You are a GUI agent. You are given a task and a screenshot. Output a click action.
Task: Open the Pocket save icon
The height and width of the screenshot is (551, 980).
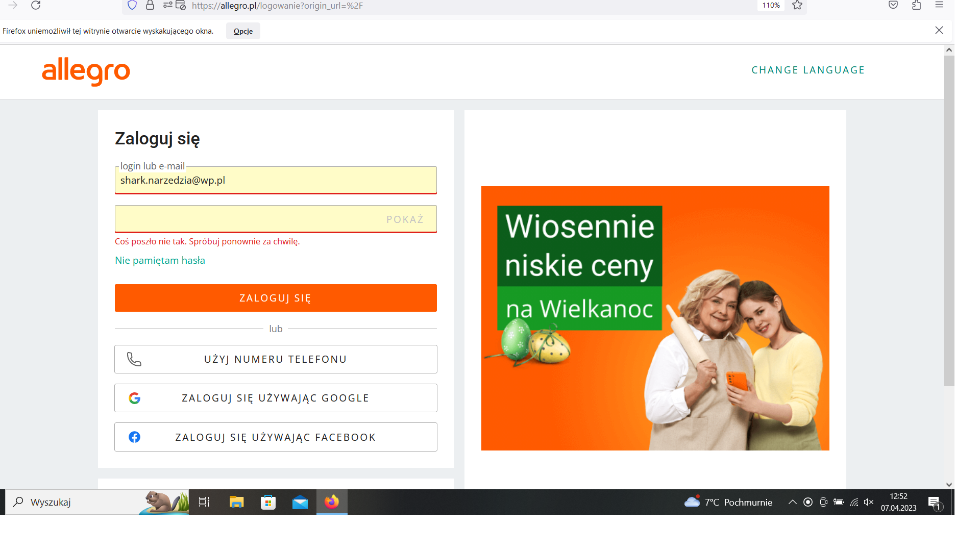pos(893,5)
